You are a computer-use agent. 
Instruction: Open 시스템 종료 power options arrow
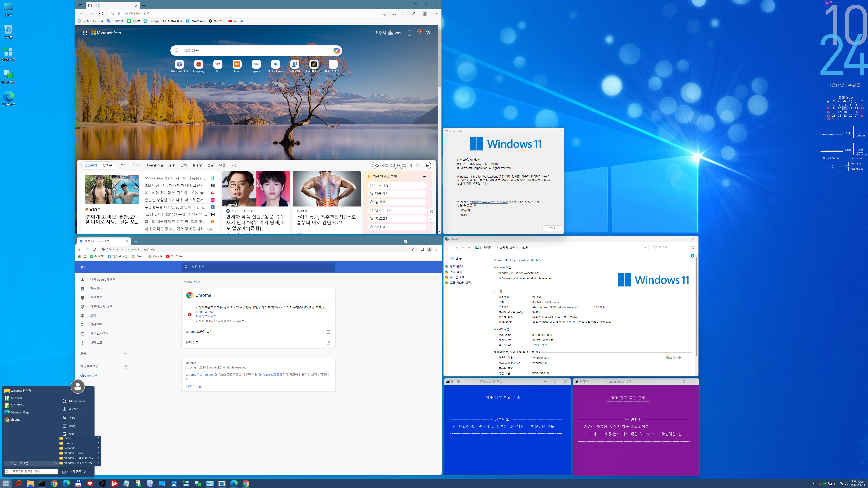(x=85, y=472)
